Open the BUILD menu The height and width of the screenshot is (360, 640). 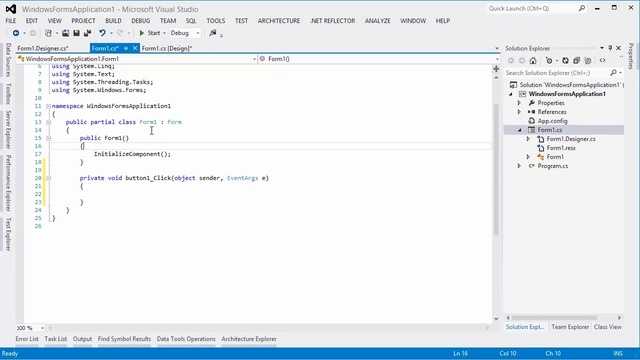click(x=113, y=21)
